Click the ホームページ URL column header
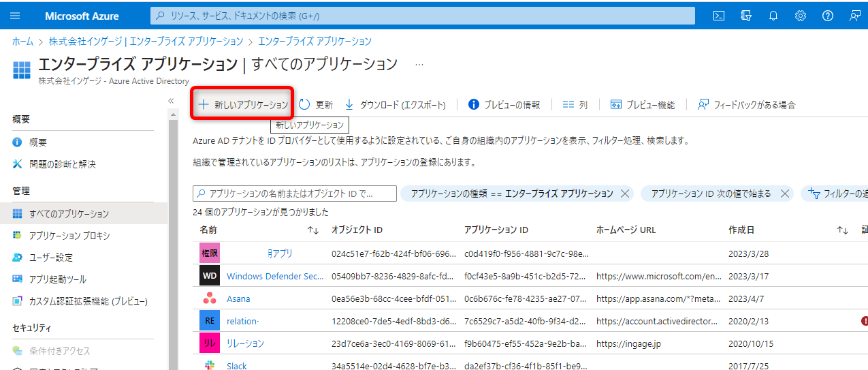The width and height of the screenshot is (868, 370). (626, 230)
